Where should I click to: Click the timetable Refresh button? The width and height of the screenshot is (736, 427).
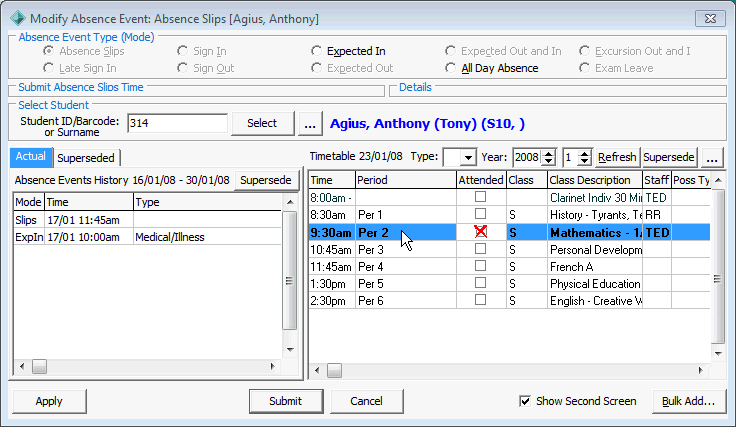[617, 157]
